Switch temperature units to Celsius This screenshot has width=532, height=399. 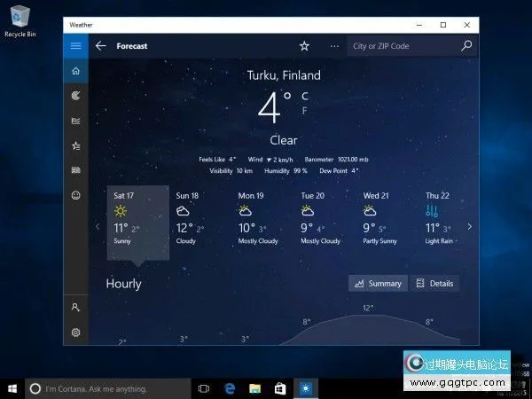click(305, 96)
